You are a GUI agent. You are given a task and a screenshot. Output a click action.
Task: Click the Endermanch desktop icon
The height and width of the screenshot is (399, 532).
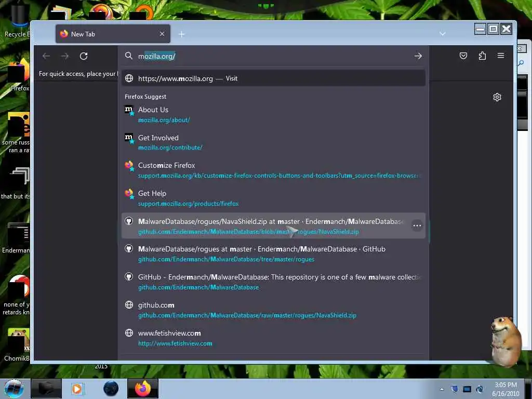(x=17, y=238)
